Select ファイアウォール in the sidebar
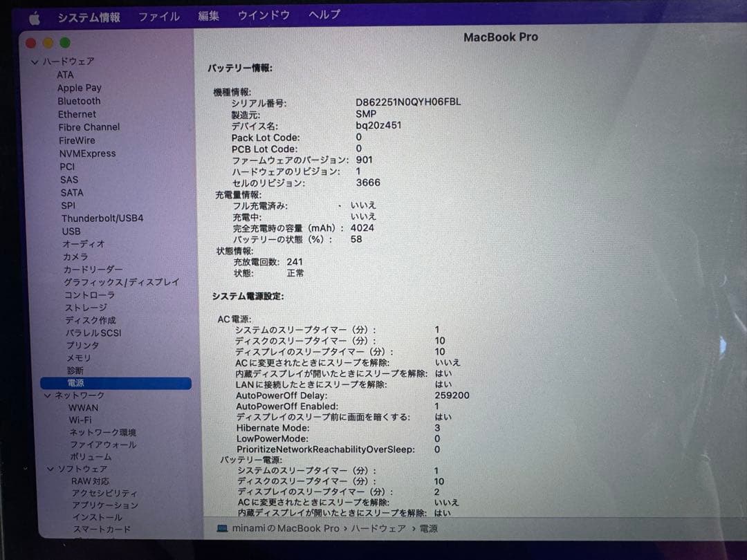The image size is (747, 560). pos(103,445)
